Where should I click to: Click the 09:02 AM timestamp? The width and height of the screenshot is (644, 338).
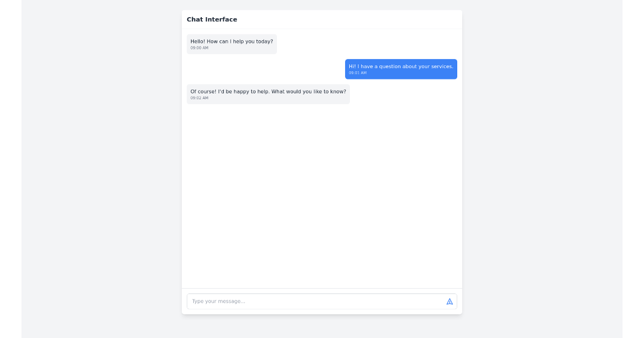tap(199, 98)
